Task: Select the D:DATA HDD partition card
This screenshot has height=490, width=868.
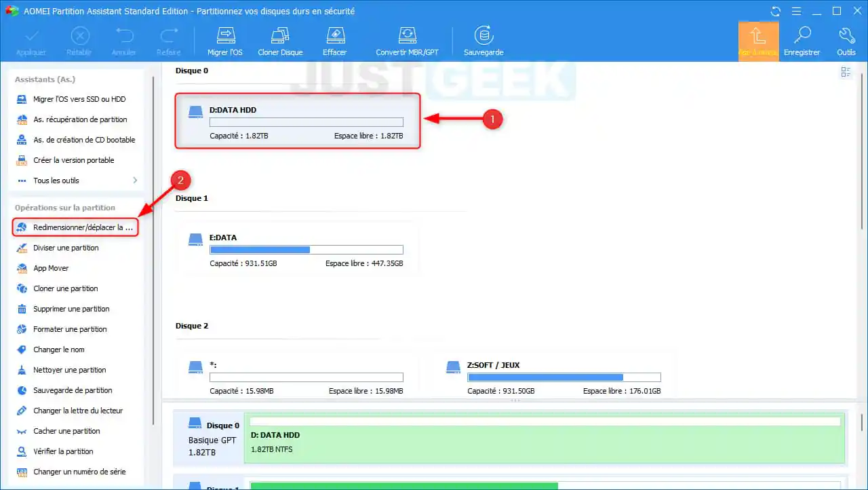Action: tap(298, 121)
